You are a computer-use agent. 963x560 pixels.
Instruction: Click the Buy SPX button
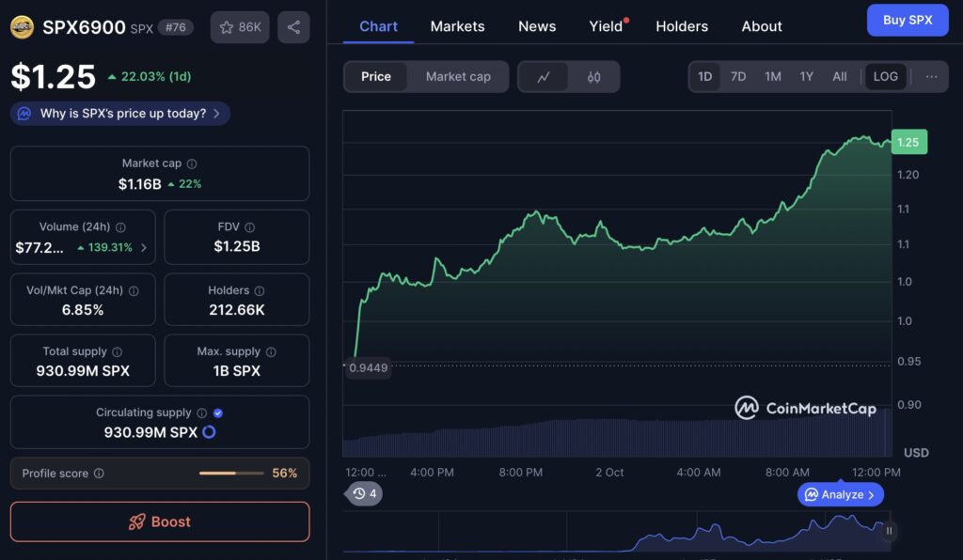point(908,20)
